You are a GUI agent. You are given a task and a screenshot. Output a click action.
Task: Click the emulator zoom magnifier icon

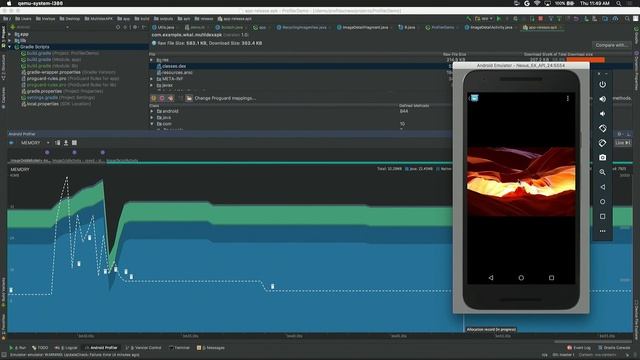pos(602,172)
